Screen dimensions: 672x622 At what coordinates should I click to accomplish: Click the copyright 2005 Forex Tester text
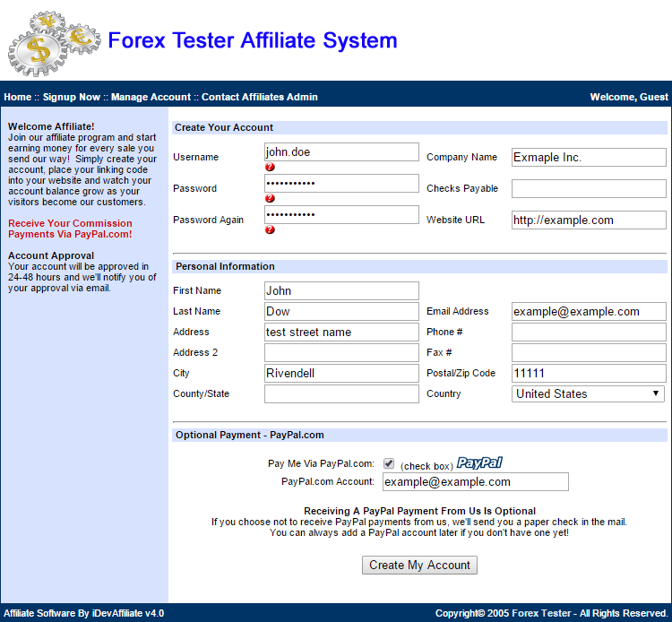(552, 613)
